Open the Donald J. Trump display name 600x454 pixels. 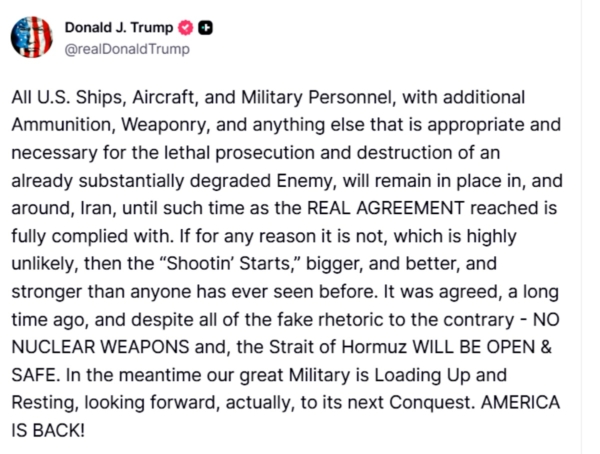click(x=119, y=27)
